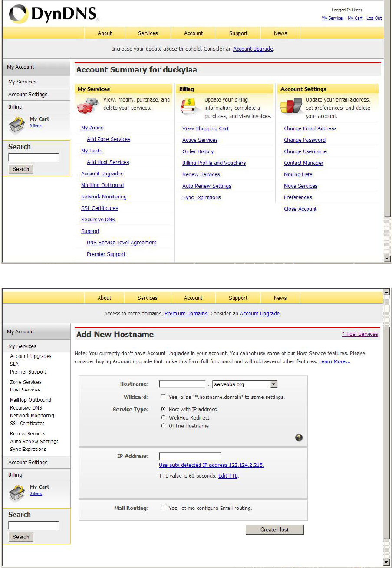
Task: Open the Billing Profile and Vouchers link
Action: coord(214,163)
